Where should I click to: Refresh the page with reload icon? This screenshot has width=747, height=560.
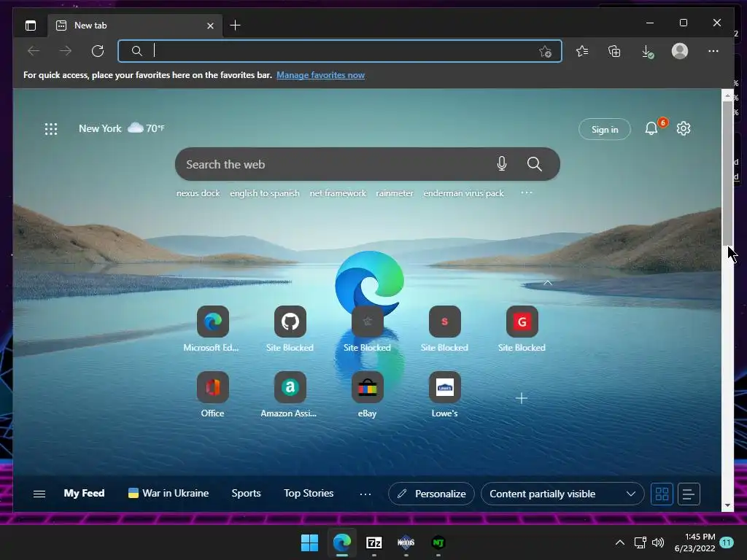98,51
